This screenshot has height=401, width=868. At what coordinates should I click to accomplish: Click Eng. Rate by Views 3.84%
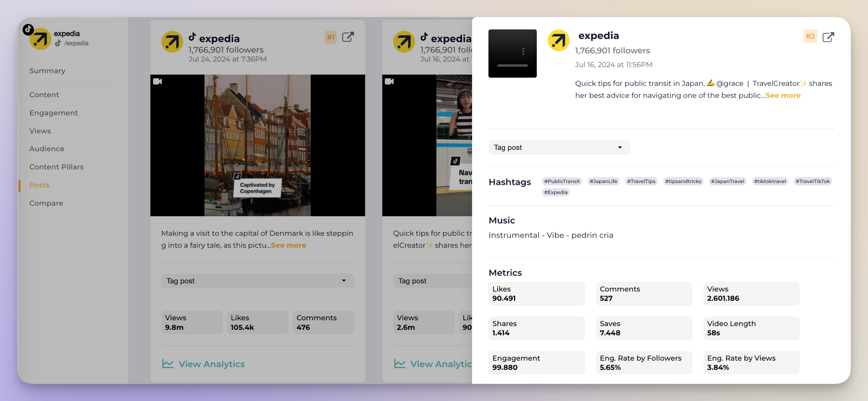pyautogui.click(x=751, y=362)
